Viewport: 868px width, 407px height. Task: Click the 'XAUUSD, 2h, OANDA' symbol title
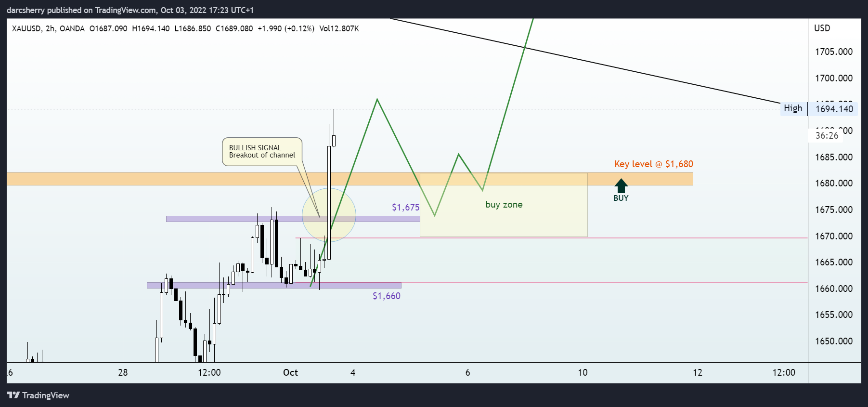(48, 28)
